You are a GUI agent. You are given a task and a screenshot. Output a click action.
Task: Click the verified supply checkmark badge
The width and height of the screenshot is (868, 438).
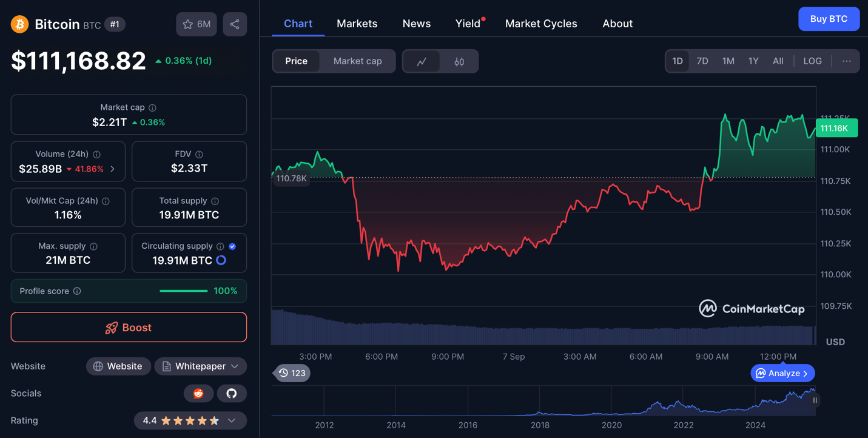233,246
